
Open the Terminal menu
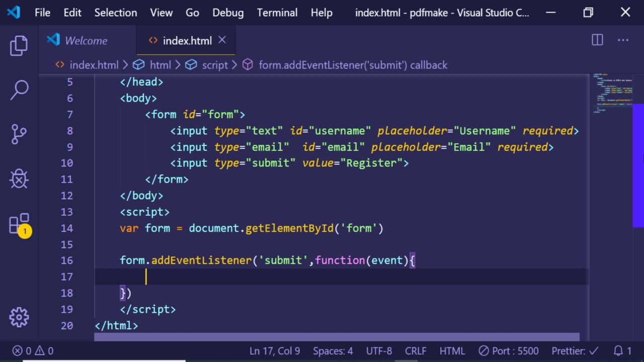click(x=277, y=13)
